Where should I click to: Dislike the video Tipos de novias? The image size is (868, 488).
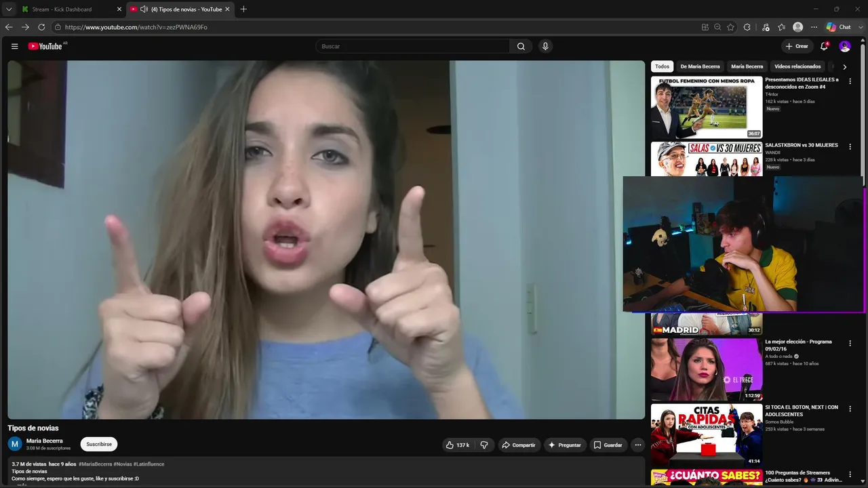[484, 445]
